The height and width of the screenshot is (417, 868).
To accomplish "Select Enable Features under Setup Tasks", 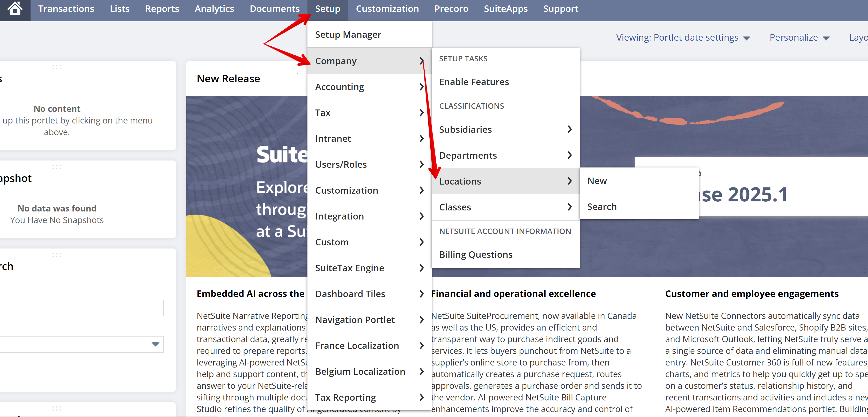I will pyautogui.click(x=505, y=82).
